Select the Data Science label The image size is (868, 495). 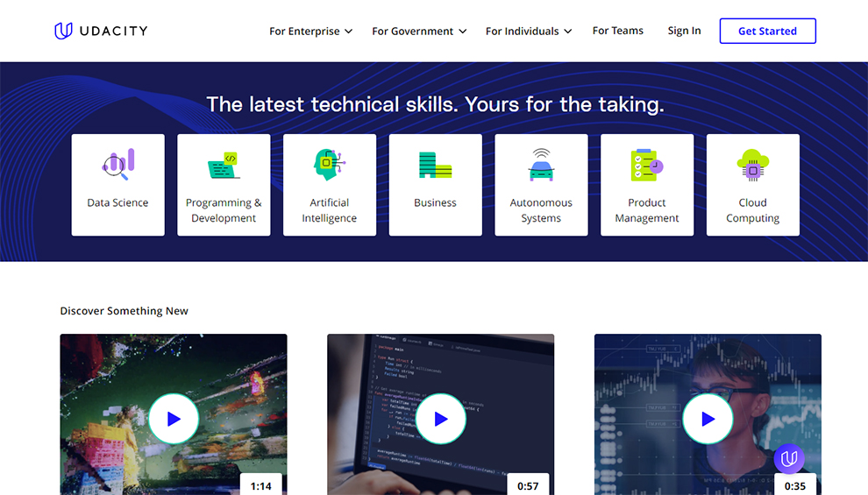click(x=117, y=203)
